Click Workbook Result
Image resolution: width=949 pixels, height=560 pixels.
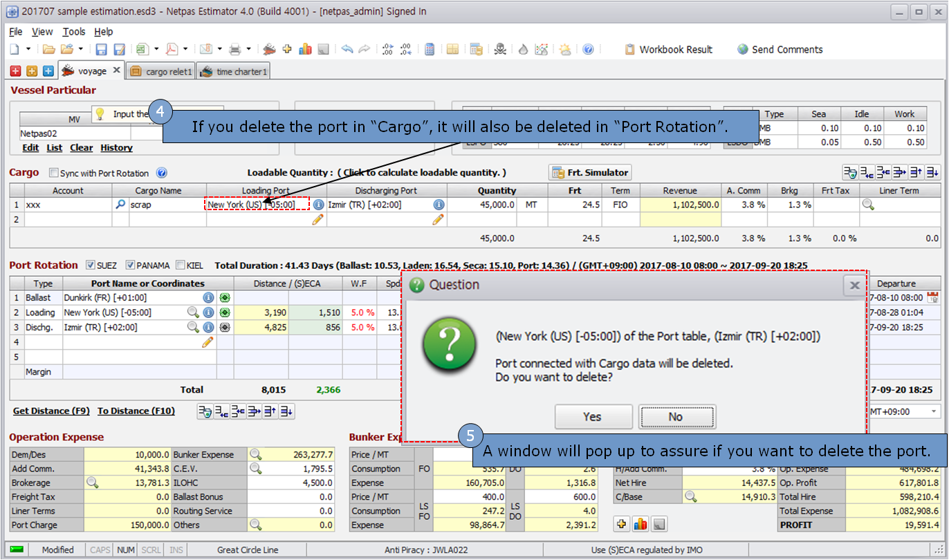point(668,49)
